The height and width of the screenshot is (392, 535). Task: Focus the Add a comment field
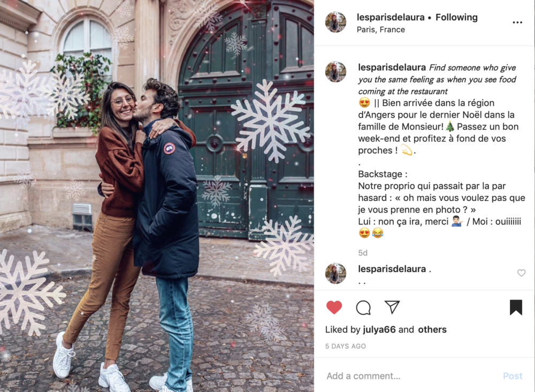click(x=409, y=376)
